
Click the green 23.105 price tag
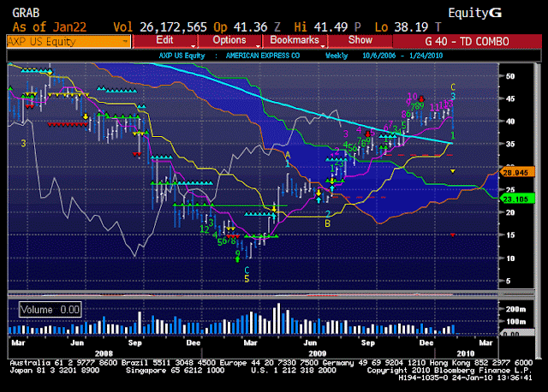coord(516,199)
